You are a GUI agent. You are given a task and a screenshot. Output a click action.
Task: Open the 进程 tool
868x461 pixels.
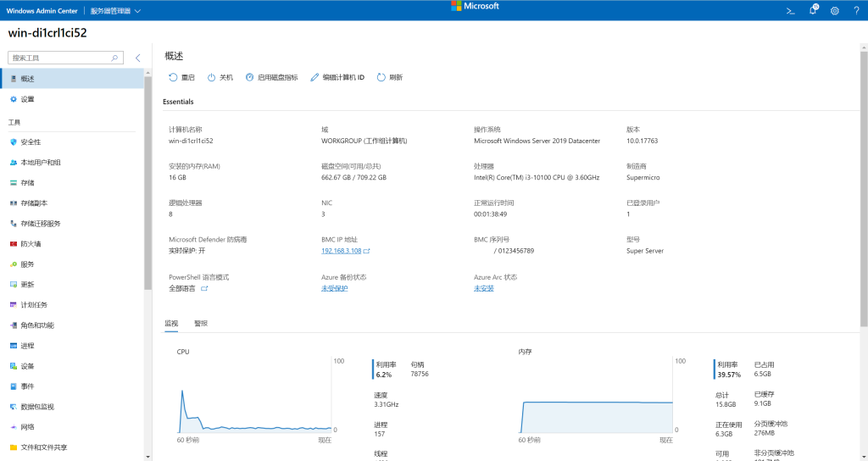[x=72, y=346]
